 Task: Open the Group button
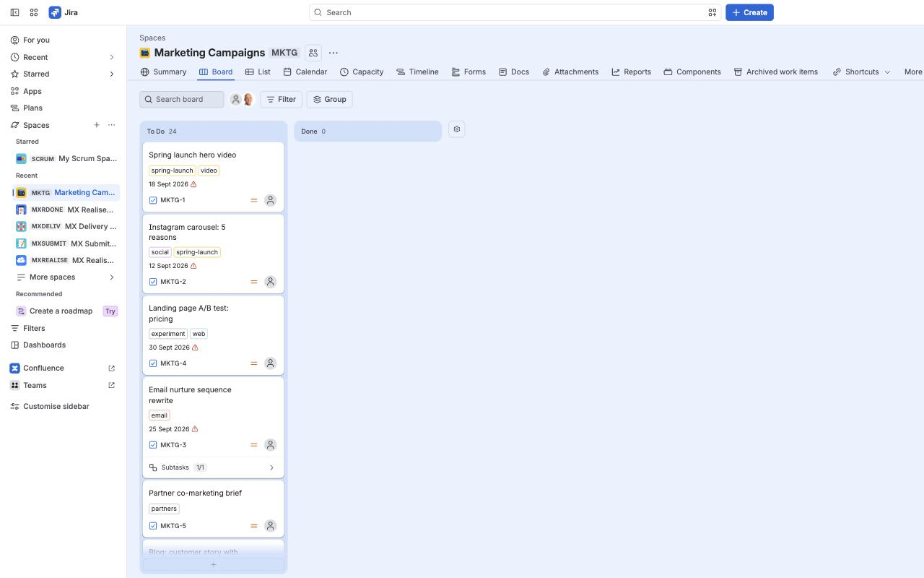click(x=329, y=99)
